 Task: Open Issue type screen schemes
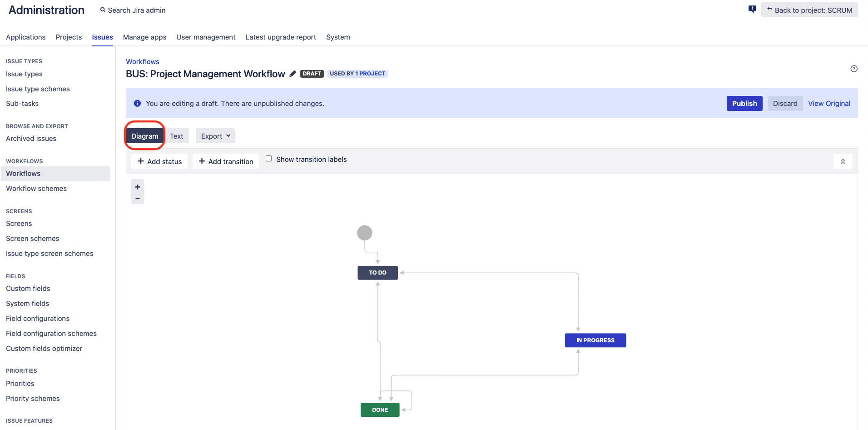coord(50,254)
